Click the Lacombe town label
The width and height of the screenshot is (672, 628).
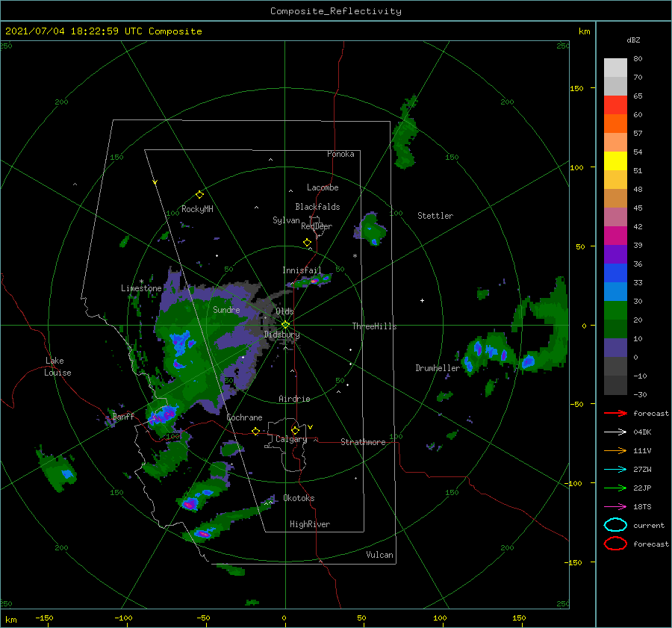click(x=323, y=187)
